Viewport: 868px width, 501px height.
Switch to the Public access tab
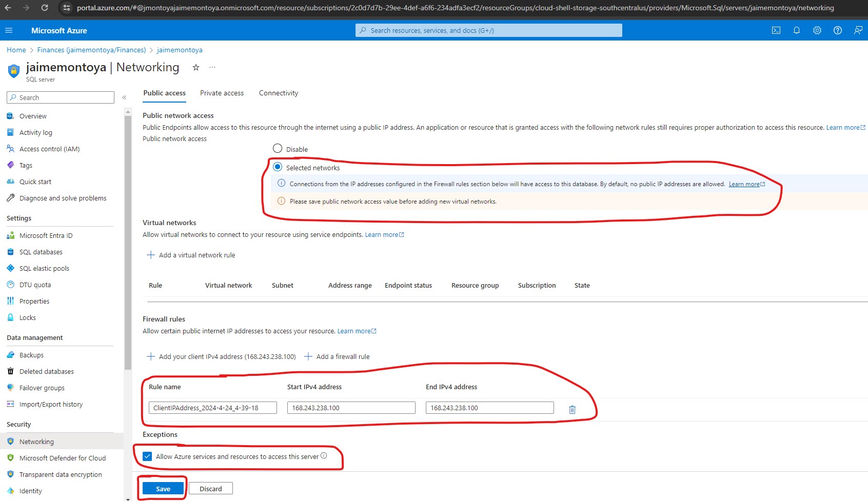point(164,93)
